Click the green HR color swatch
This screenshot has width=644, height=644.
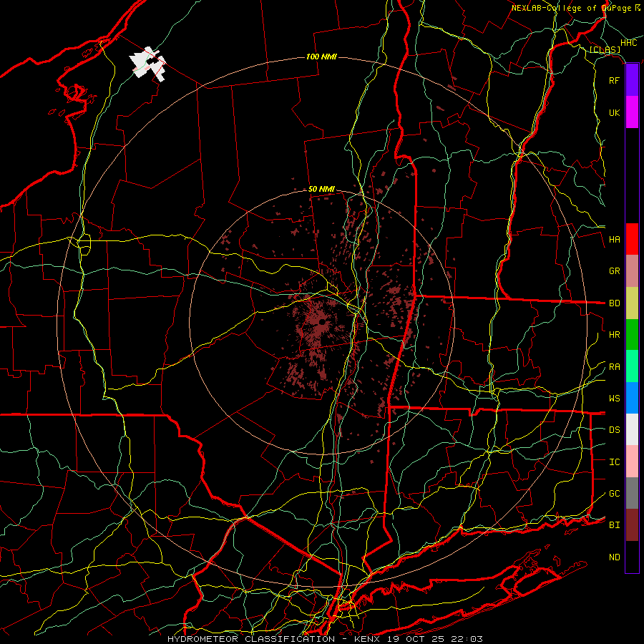click(632, 335)
